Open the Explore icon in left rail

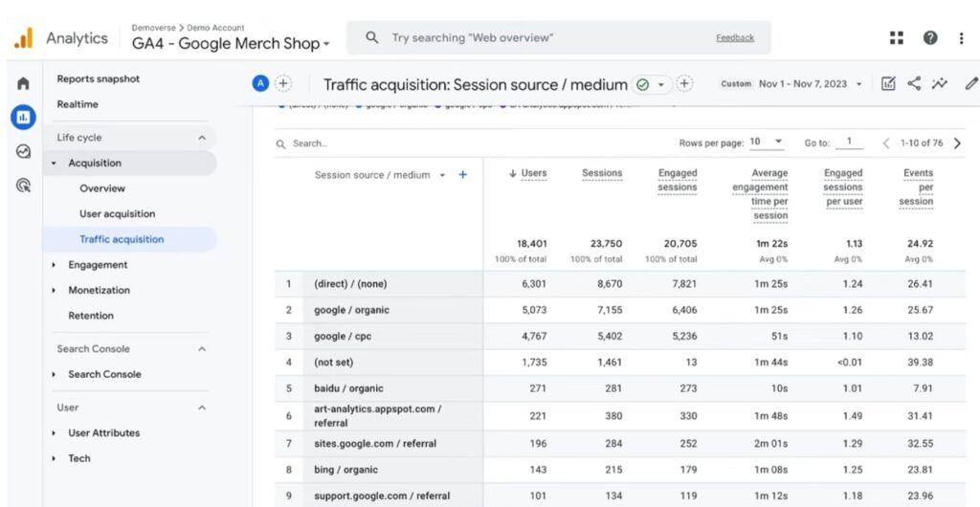pyautogui.click(x=23, y=151)
